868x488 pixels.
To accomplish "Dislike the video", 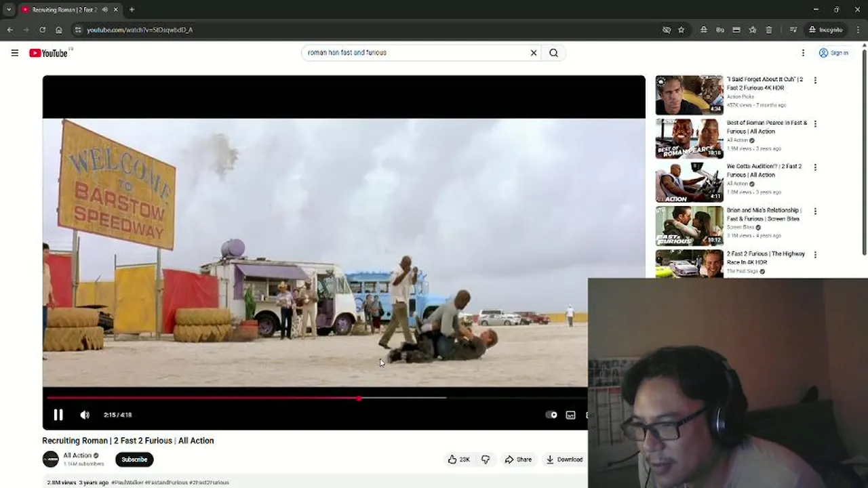I will (486, 460).
